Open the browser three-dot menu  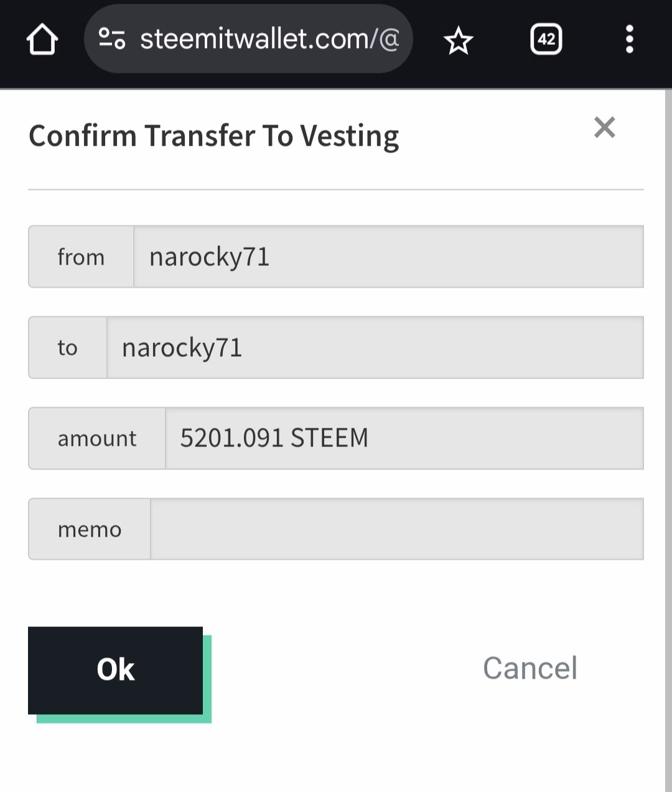tap(629, 40)
